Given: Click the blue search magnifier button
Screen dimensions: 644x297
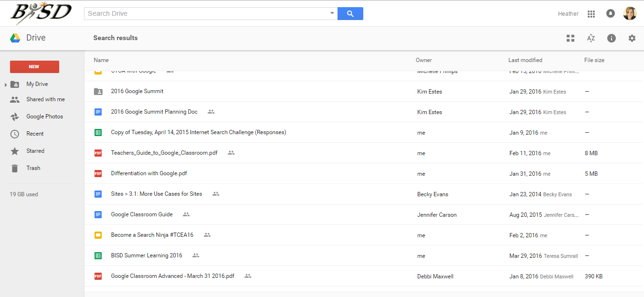Looking at the screenshot, I should pyautogui.click(x=350, y=13).
